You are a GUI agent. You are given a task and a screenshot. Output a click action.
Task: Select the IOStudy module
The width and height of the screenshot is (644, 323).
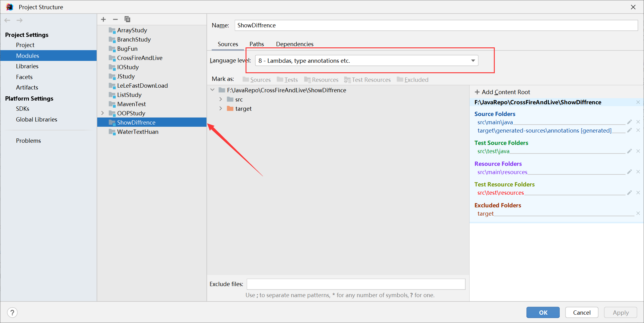coord(128,67)
